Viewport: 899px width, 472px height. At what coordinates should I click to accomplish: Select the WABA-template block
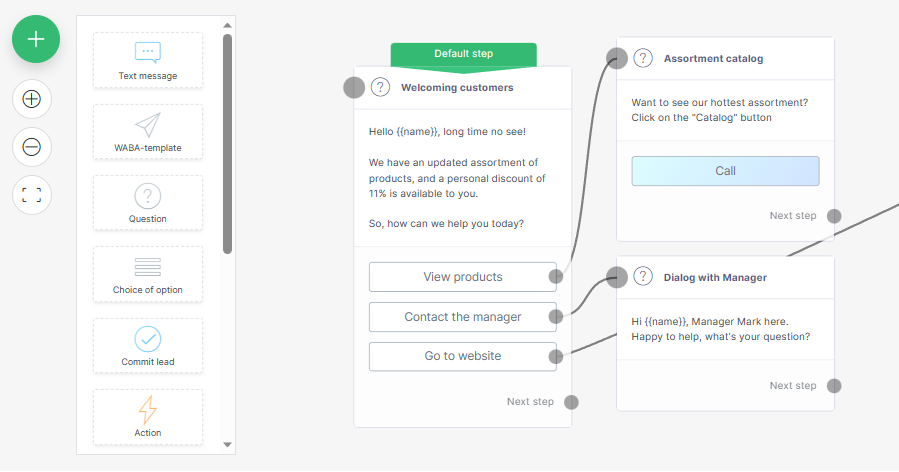[x=148, y=132]
